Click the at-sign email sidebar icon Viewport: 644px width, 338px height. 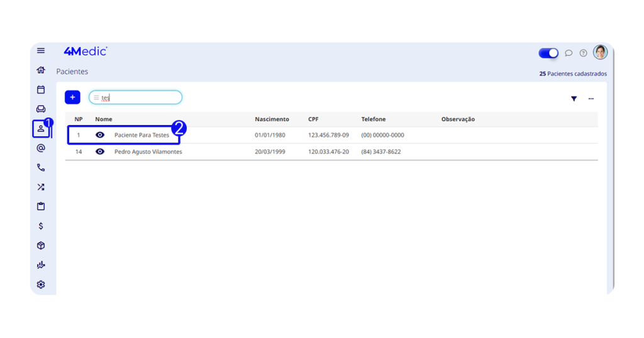pyautogui.click(x=41, y=148)
